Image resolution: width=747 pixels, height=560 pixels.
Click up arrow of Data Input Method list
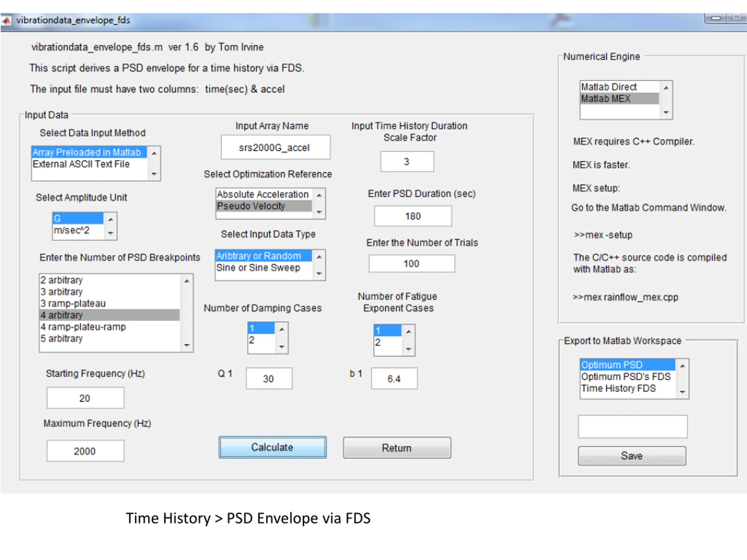[154, 154]
